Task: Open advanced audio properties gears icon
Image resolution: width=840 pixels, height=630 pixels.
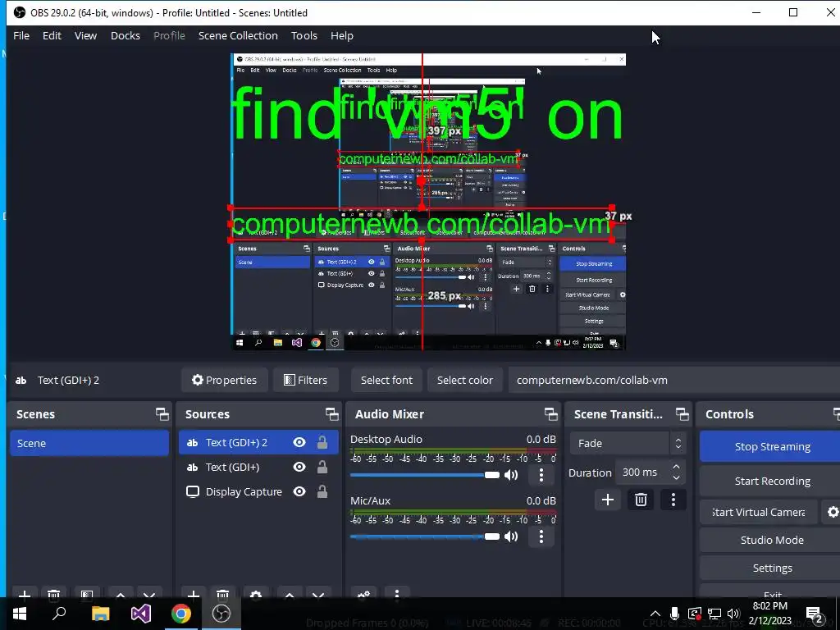Action: tap(363, 594)
